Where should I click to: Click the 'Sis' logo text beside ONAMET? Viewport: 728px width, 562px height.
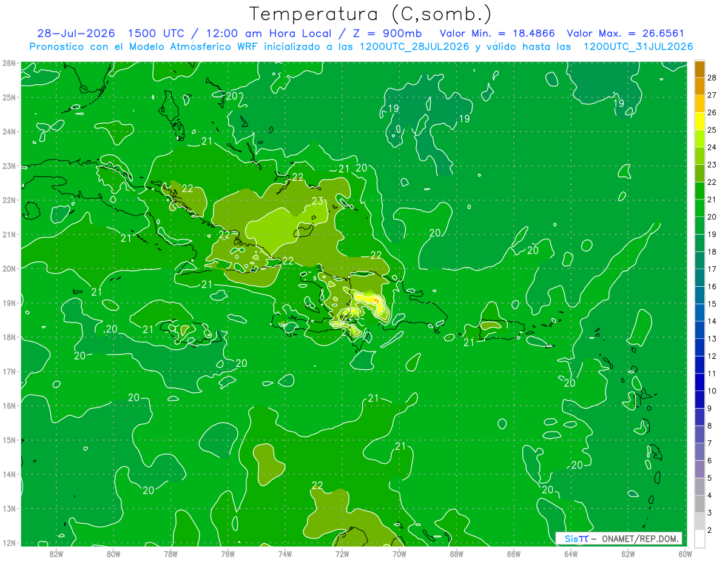click(x=571, y=538)
